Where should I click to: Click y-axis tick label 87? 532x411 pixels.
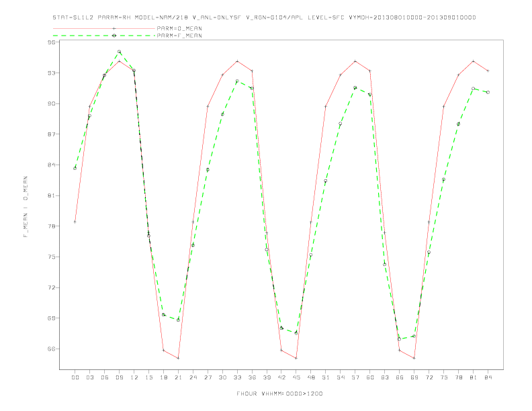[x=52, y=134]
